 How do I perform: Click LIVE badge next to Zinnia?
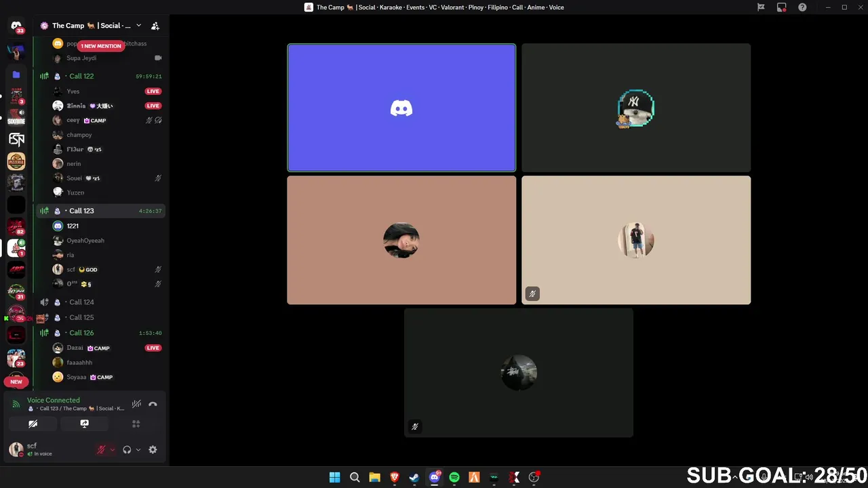(x=153, y=106)
